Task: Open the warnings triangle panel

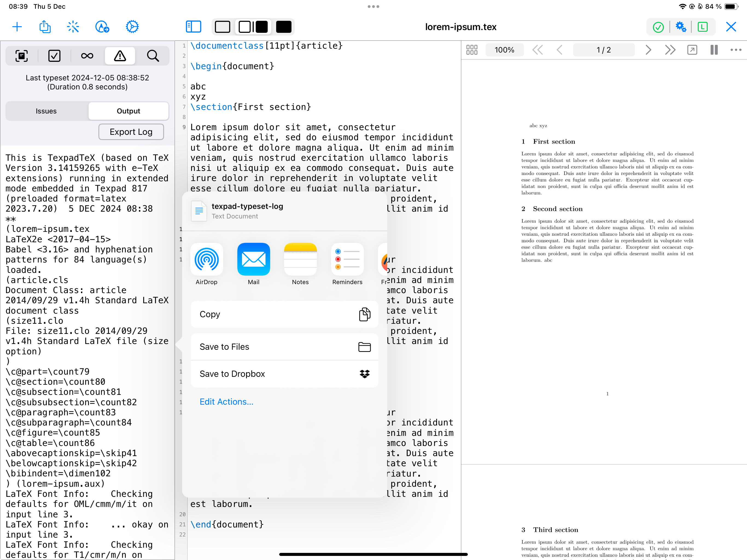Action: pos(120,56)
